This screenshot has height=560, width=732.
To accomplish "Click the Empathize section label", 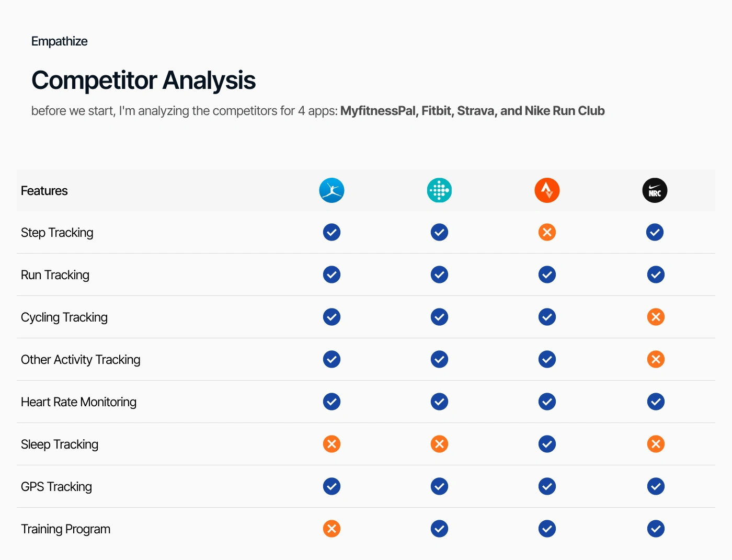I will pyautogui.click(x=60, y=41).
